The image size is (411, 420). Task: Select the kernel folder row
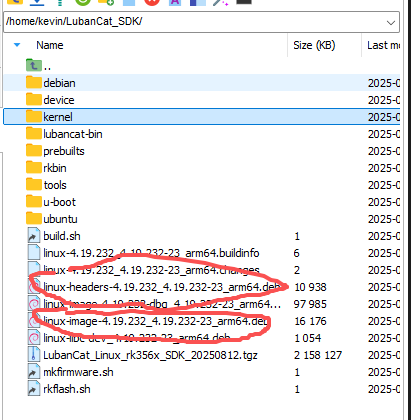click(x=201, y=117)
